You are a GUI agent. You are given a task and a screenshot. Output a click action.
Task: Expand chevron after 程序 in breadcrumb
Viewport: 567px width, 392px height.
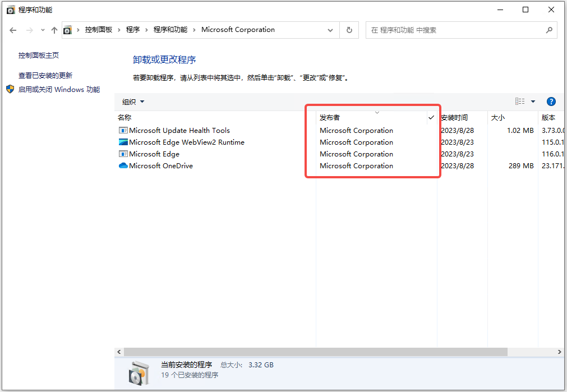(x=146, y=30)
